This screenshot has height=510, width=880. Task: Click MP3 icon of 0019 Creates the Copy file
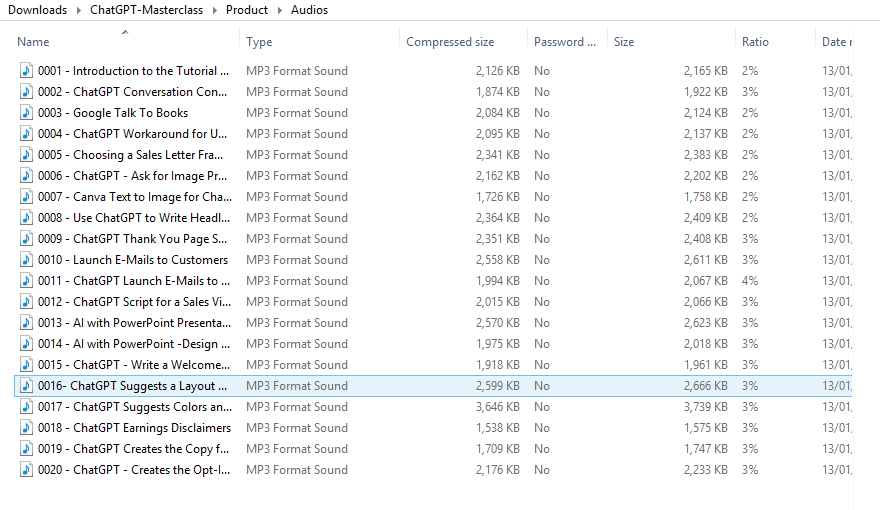[26, 449]
